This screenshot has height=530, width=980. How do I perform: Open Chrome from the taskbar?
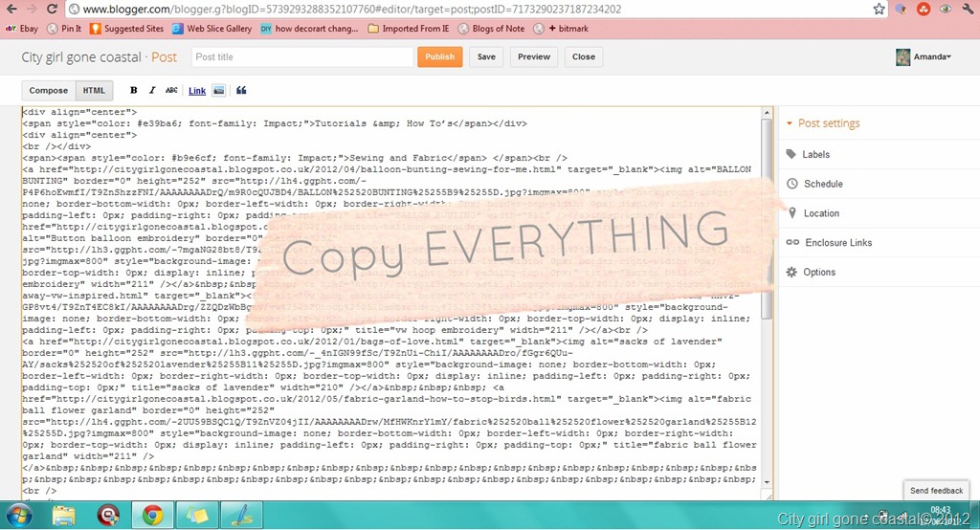click(152, 516)
